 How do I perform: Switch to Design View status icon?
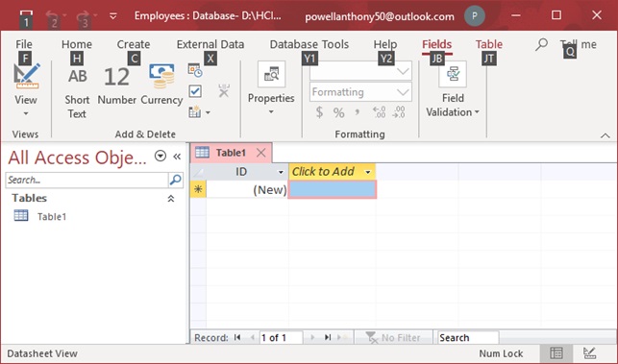click(x=589, y=353)
